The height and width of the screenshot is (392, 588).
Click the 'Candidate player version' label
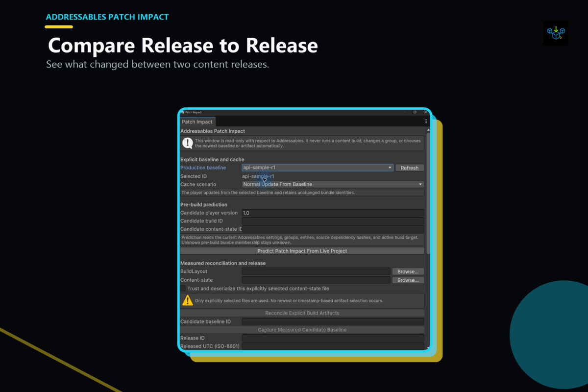(209, 213)
